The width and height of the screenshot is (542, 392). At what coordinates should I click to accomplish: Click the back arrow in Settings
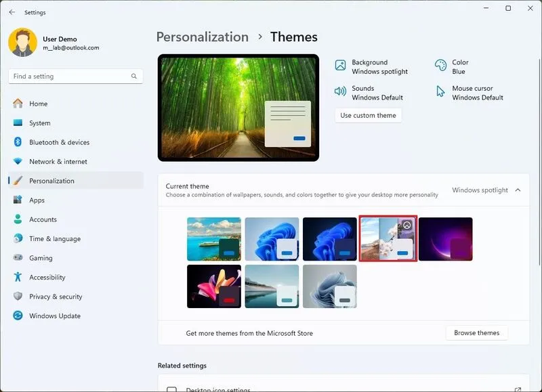coord(12,12)
